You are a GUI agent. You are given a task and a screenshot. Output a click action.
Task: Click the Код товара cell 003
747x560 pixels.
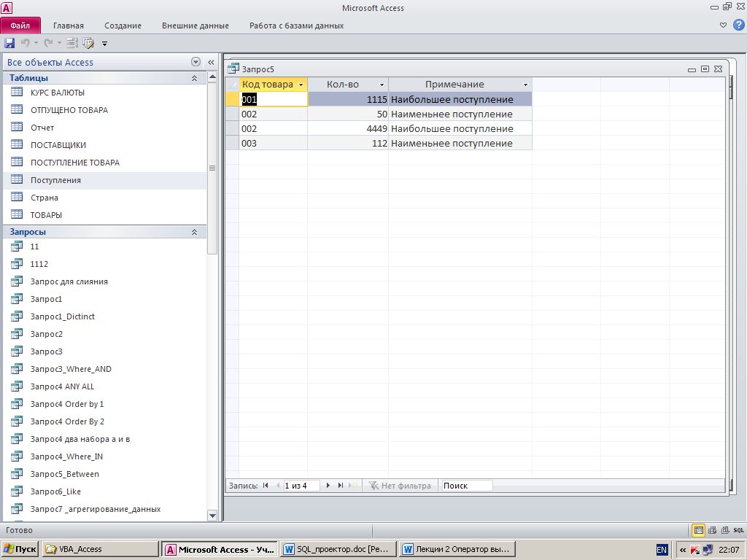[x=273, y=143]
